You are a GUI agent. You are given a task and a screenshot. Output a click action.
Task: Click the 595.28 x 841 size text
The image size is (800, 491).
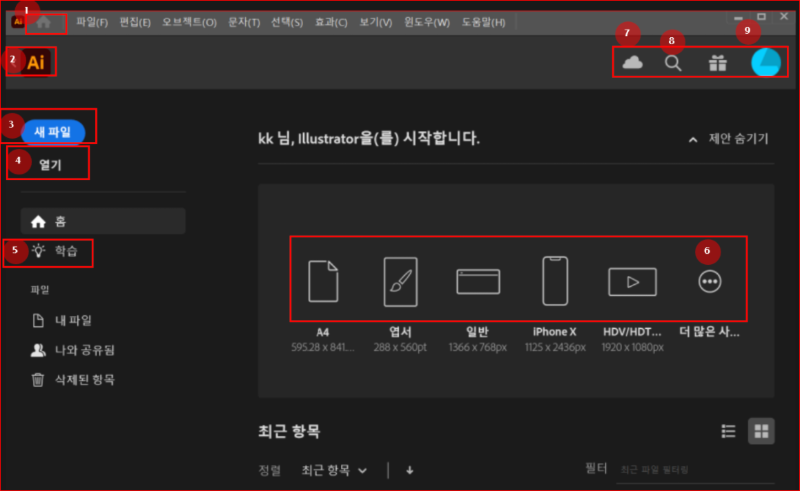[x=322, y=348]
